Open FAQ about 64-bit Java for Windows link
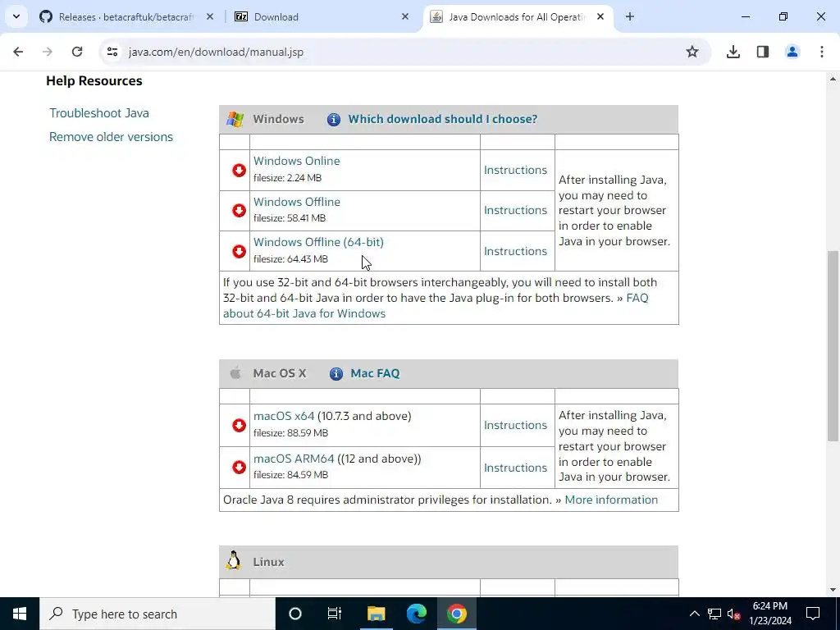The width and height of the screenshot is (840, 630). [304, 313]
